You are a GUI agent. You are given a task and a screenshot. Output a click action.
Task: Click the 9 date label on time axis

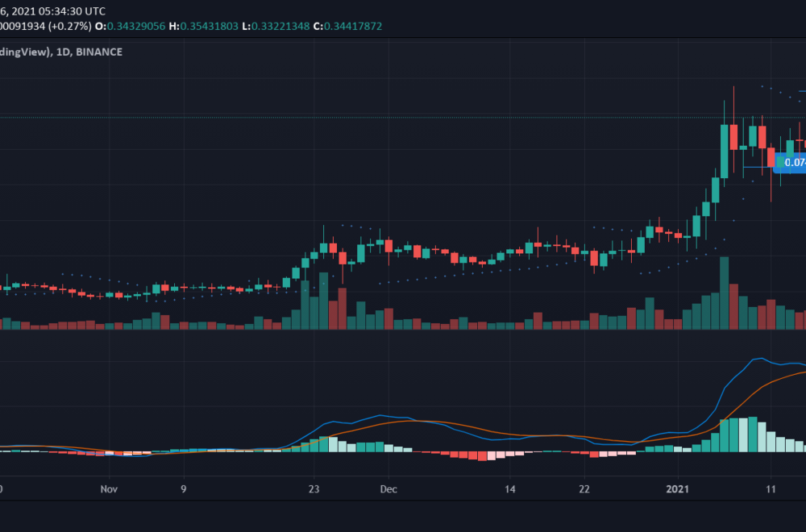point(184,488)
